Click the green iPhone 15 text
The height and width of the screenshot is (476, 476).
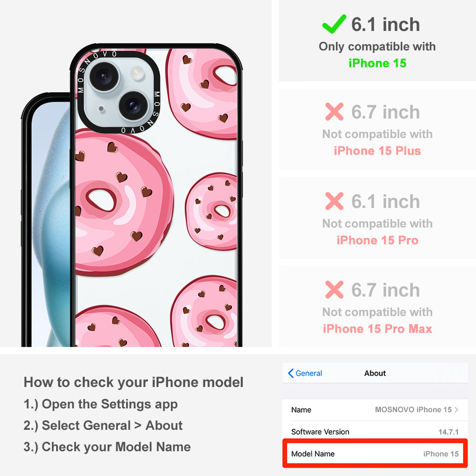377,63
